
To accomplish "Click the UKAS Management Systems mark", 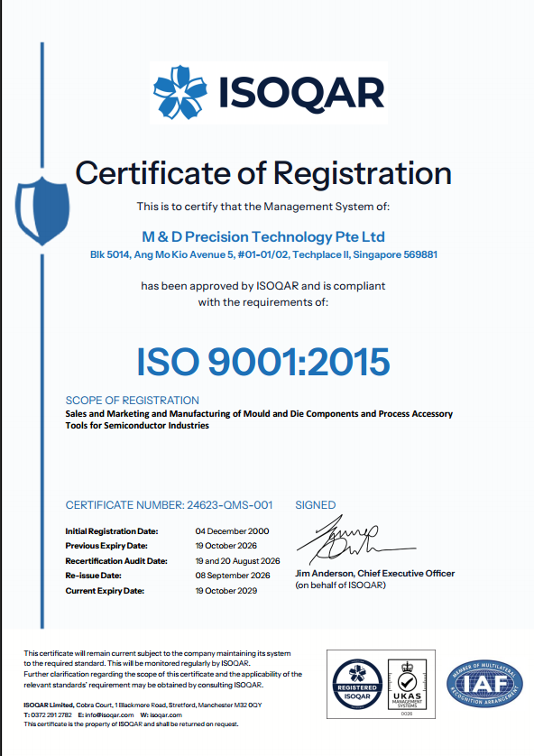I will pos(407,685).
